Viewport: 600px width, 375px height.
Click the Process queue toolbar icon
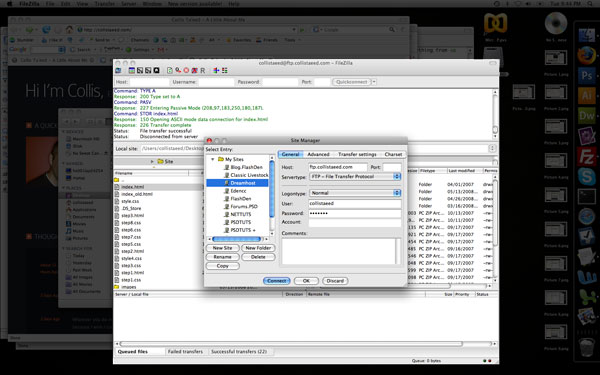pos(178,70)
